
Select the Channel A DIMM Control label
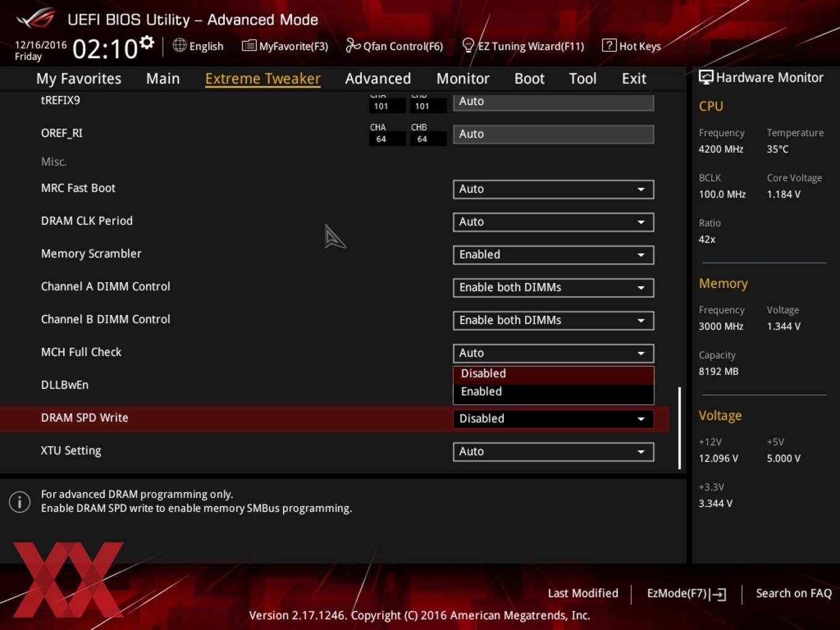point(106,287)
